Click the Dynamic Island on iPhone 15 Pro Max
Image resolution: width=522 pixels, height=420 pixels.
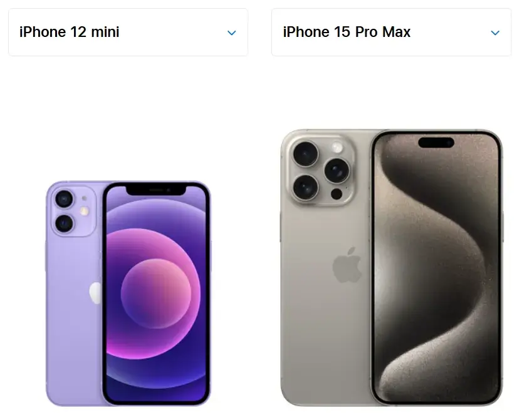coord(436,142)
